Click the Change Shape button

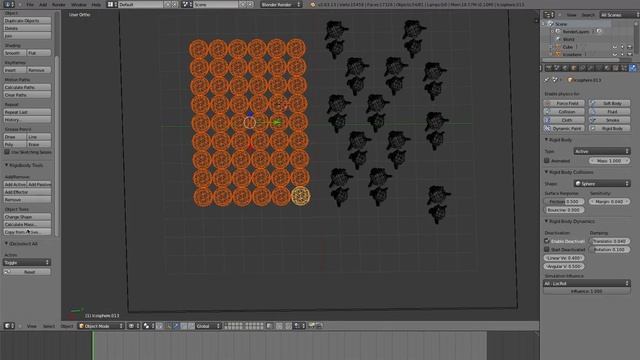pyautogui.click(x=27, y=217)
